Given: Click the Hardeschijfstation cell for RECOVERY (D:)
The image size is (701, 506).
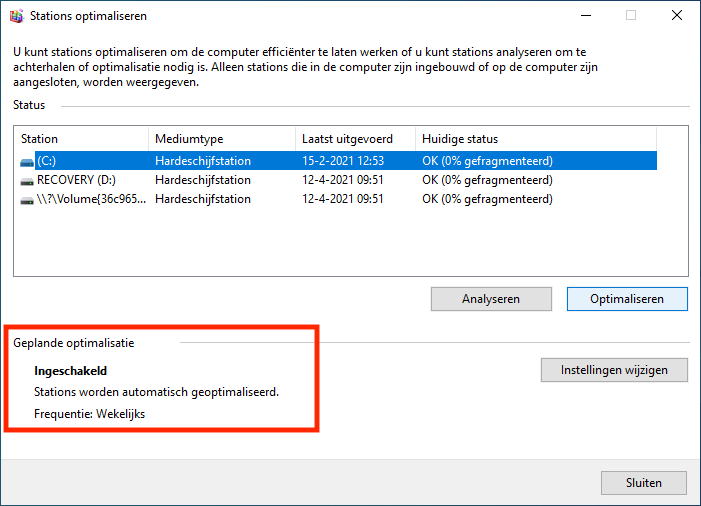Looking at the screenshot, I should click(203, 180).
